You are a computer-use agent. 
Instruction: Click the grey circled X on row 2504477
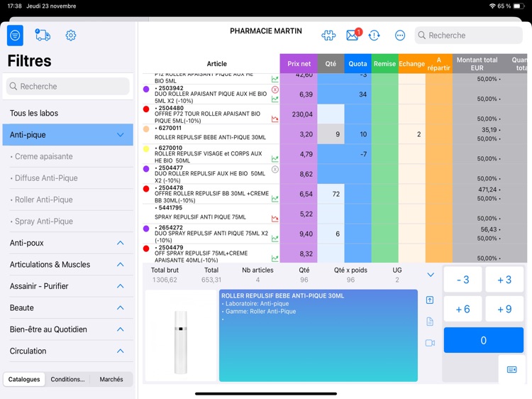[x=275, y=169]
